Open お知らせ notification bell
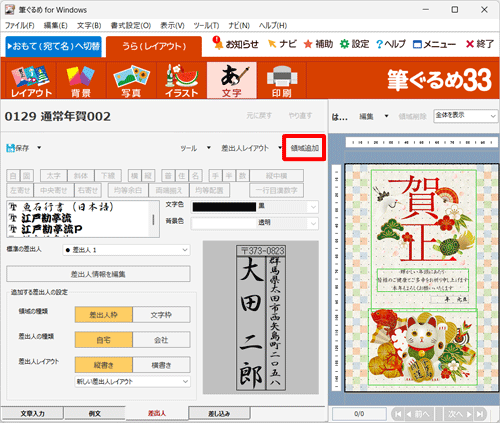 (x=236, y=44)
